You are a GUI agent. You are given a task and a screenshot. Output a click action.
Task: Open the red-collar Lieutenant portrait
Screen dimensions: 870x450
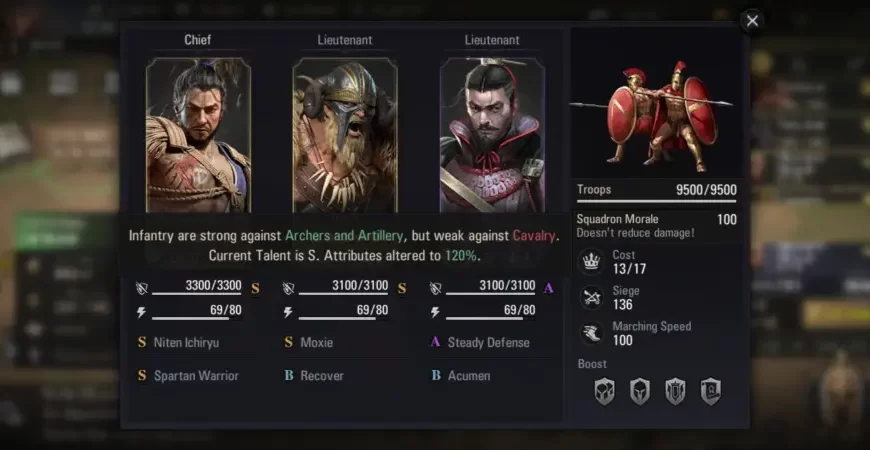[x=492, y=135]
